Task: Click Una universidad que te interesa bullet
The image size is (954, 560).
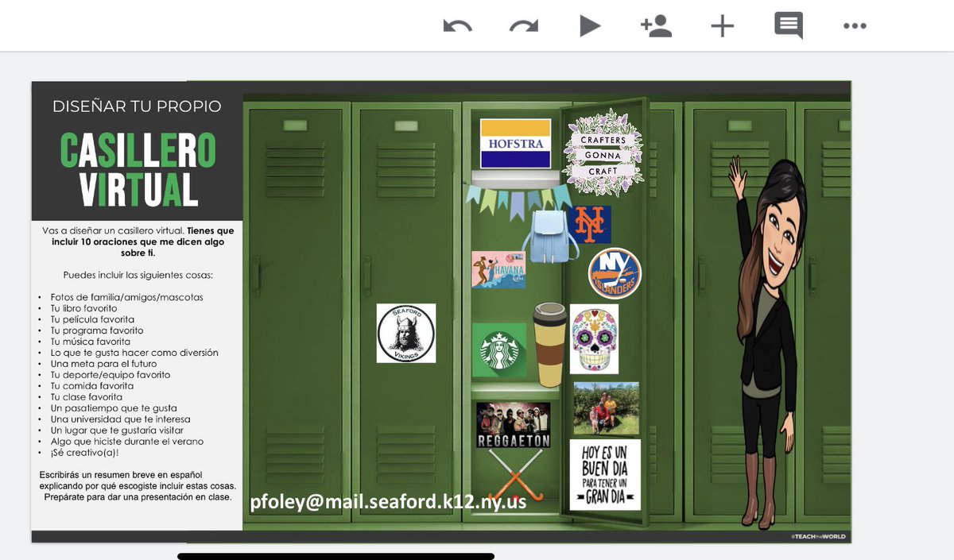Action: point(120,419)
